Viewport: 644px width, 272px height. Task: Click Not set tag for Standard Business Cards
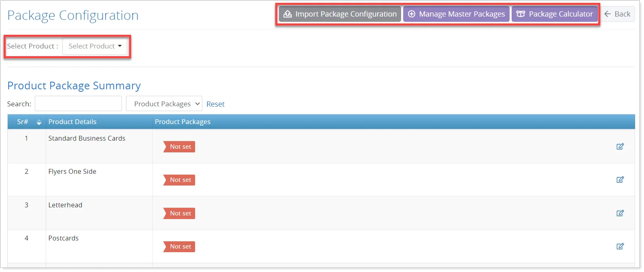[x=179, y=147]
